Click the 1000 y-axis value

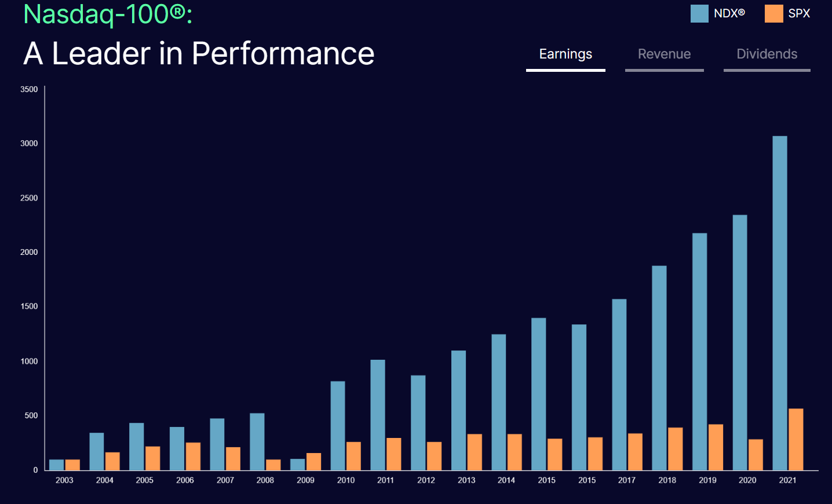pyautogui.click(x=29, y=361)
